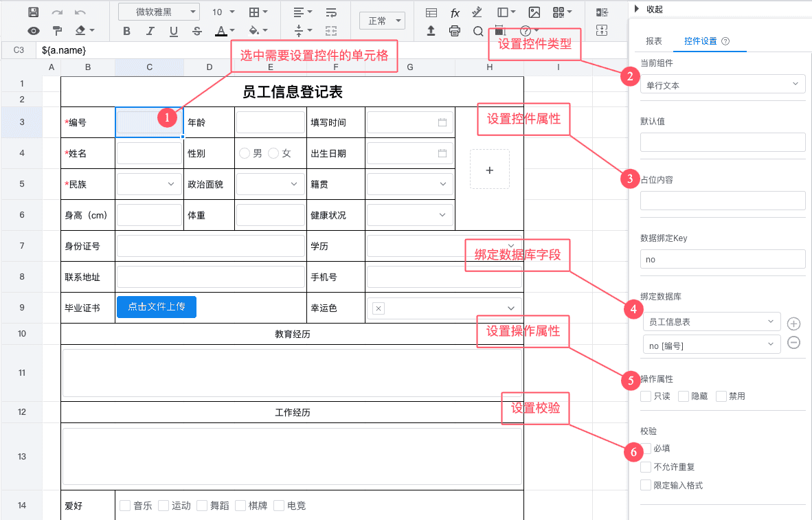Screen dimensions: 812x520
Task: Click the QR code icon
Action: click(559, 12)
